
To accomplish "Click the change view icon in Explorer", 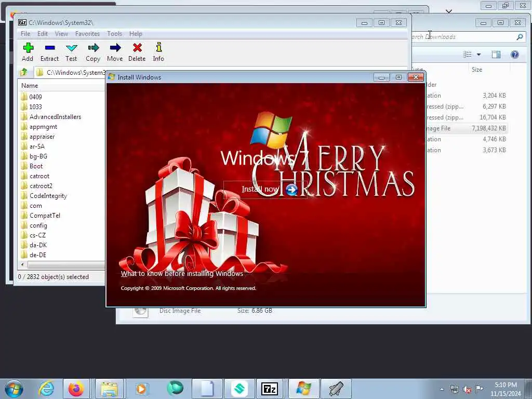I will tap(468, 54).
